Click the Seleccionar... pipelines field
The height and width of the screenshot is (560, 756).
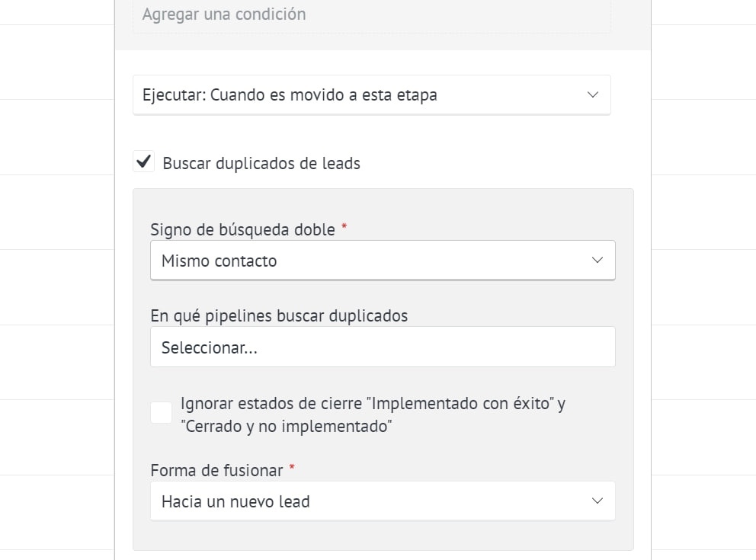(382, 347)
